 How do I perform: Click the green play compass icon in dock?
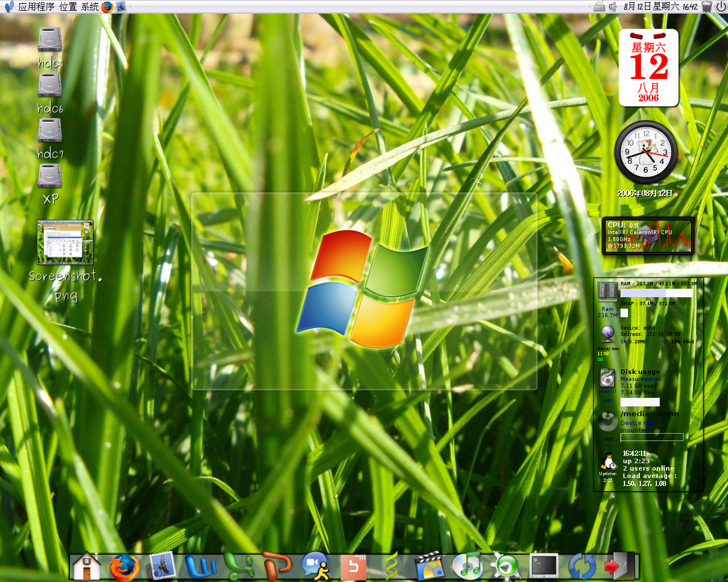coord(506,567)
